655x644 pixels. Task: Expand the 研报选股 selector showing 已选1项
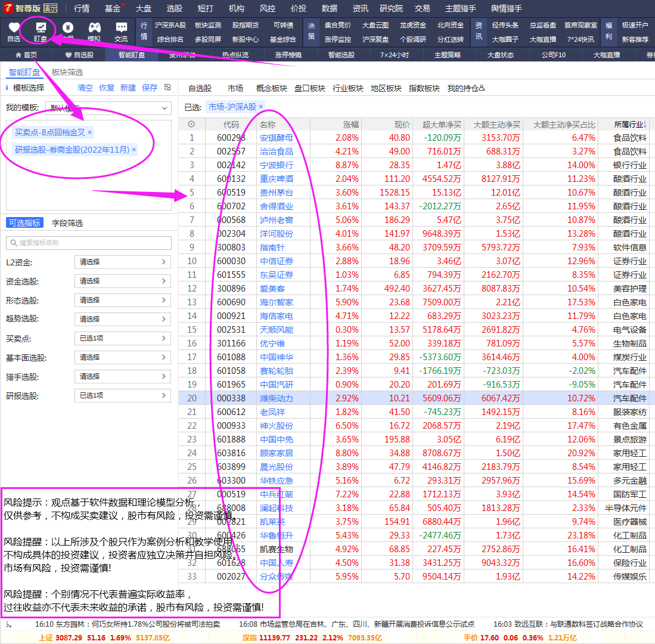(122, 395)
